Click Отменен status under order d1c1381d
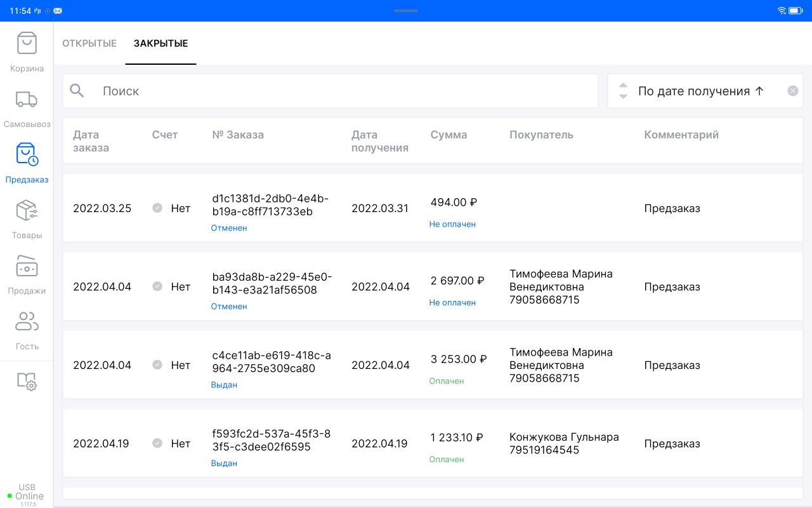This screenshot has width=812, height=508. 229,228
